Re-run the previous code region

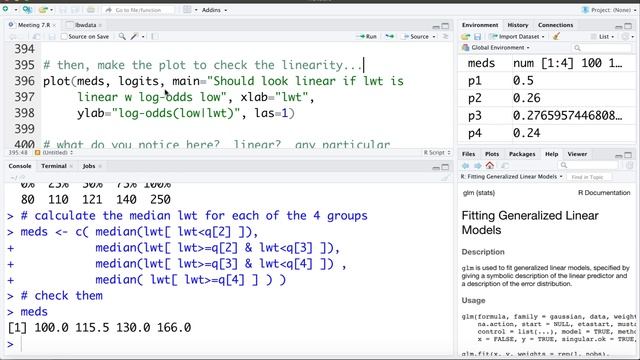389,36
